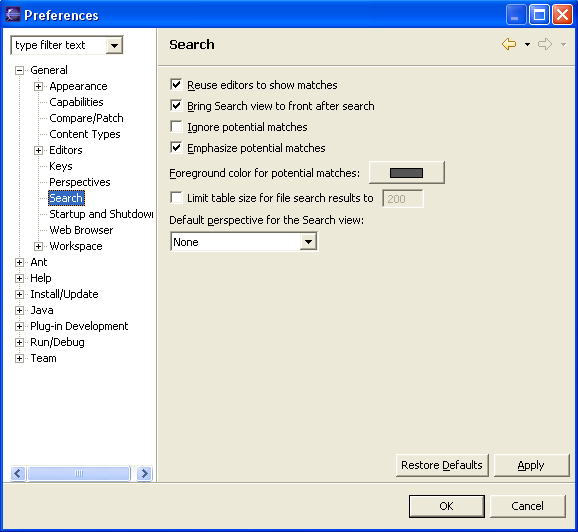Collapse the General tree node
Screen dimensions: 578x532
pyautogui.click(x=20, y=70)
